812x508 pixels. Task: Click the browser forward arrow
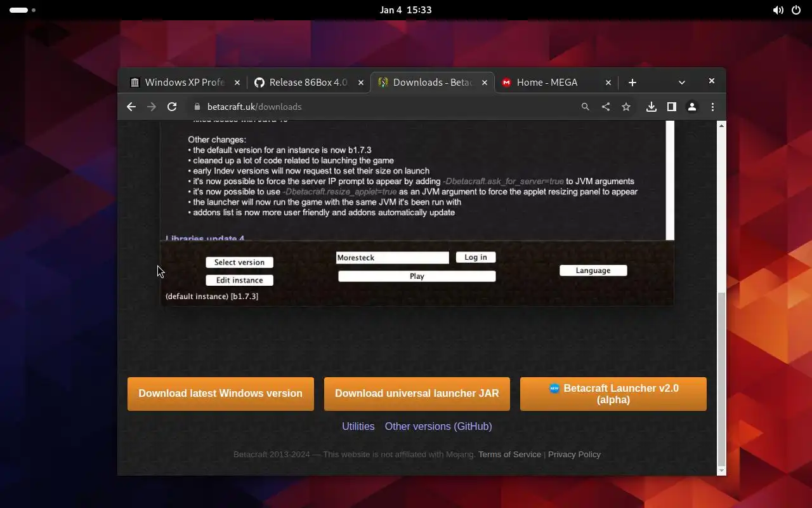coord(152,107)
